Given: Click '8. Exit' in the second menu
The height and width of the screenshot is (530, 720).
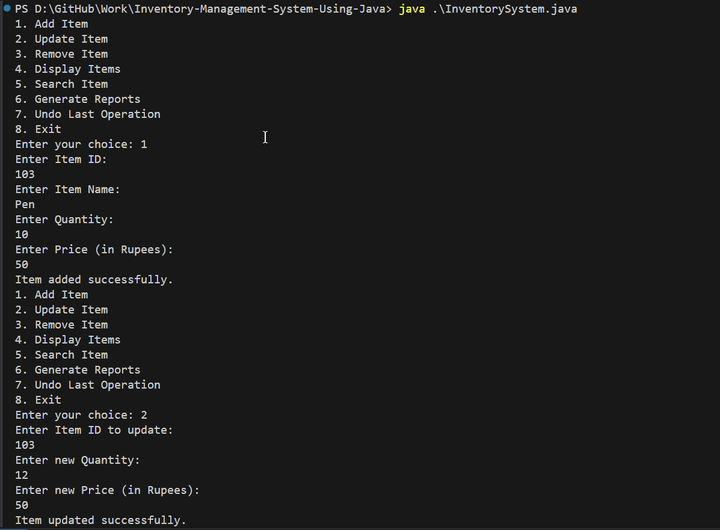Looking at the screenshot, I should pyautogui.click(x=38, y=400).
